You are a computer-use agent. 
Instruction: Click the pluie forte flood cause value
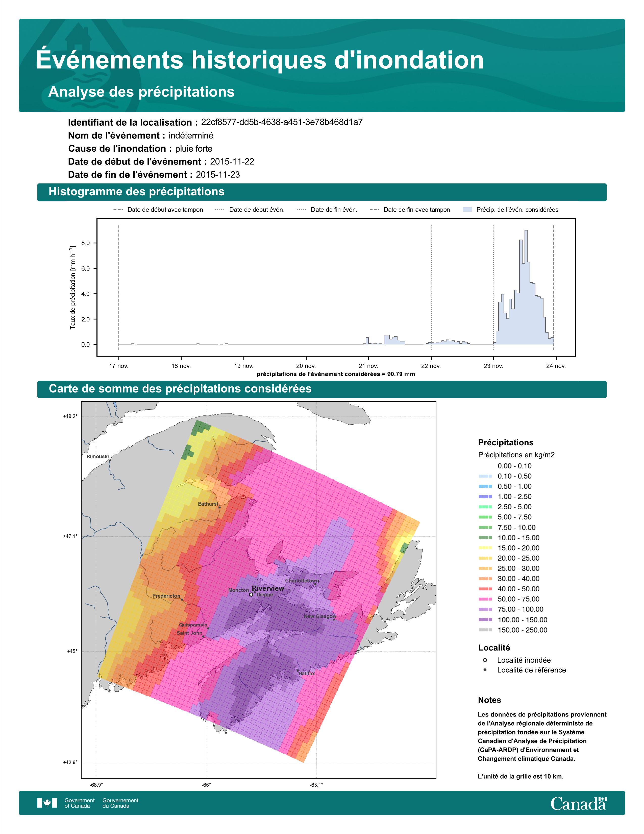pyautogui.click(x=194, y=149)
